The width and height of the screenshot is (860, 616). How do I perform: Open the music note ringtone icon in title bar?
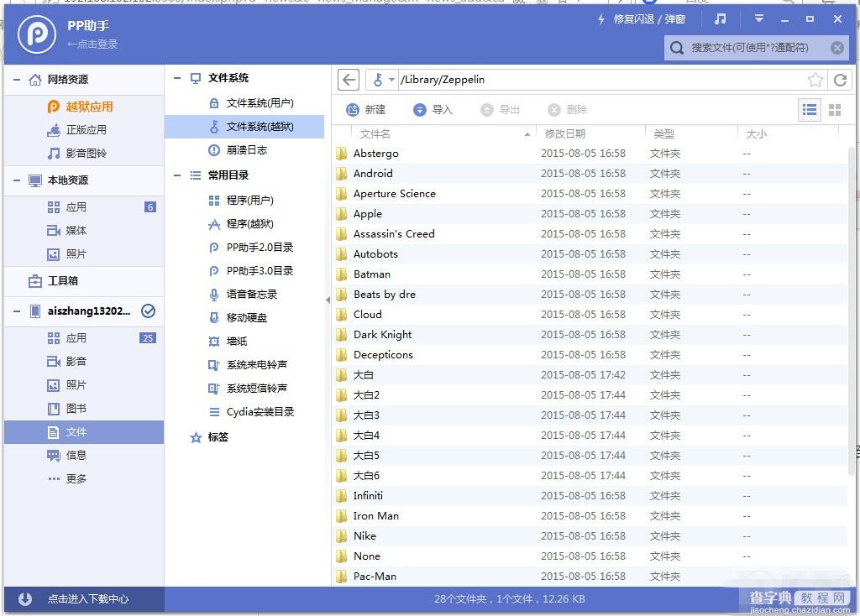(720, 19)
